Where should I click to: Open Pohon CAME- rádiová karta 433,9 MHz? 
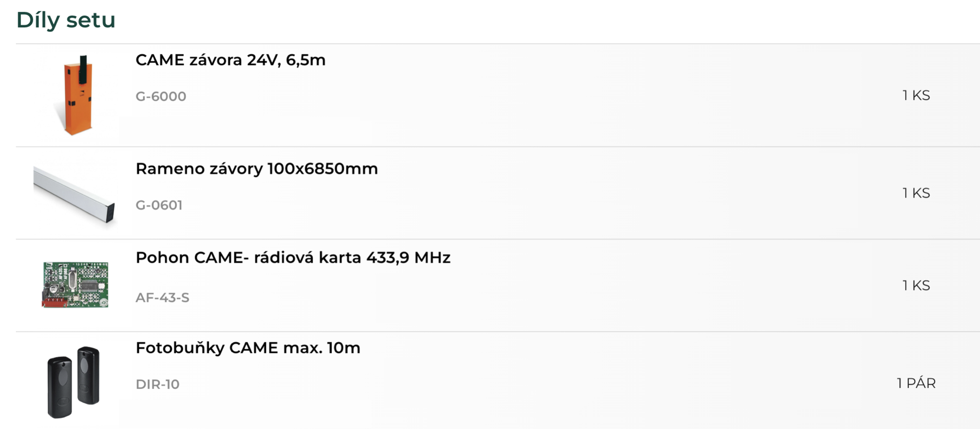[293, 257]
